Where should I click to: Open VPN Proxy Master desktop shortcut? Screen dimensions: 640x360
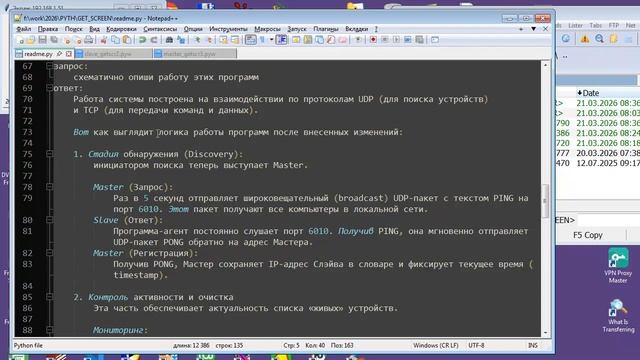[x=618, y=265]
